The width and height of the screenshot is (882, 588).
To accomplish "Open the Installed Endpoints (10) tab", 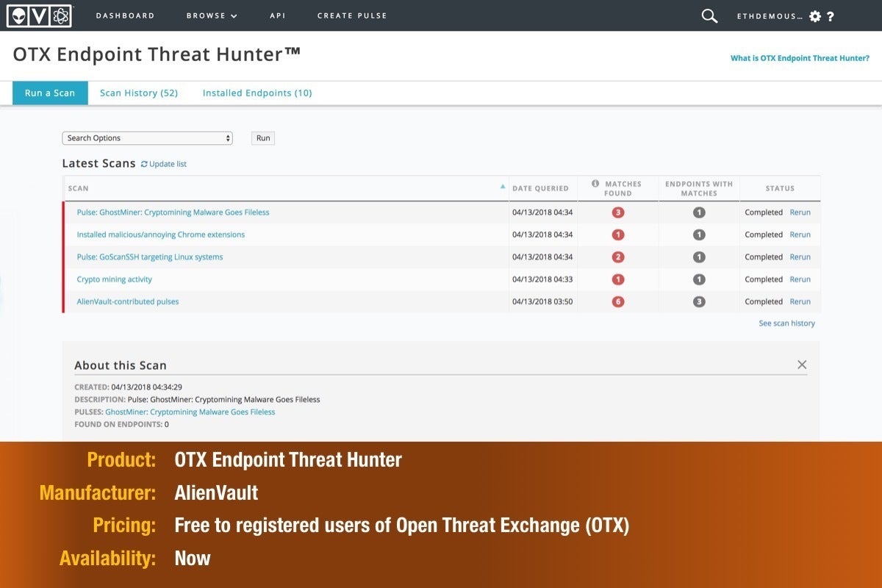I will [257, 93].
